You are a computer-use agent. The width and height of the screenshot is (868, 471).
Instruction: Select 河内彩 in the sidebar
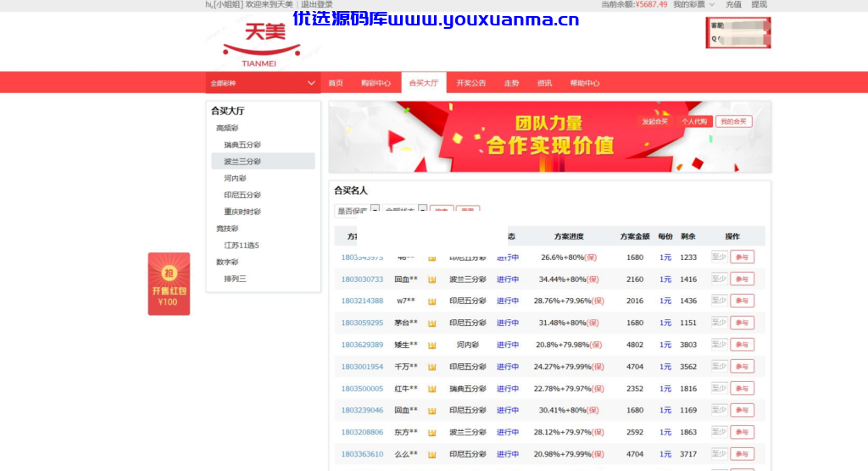(235, 178)
